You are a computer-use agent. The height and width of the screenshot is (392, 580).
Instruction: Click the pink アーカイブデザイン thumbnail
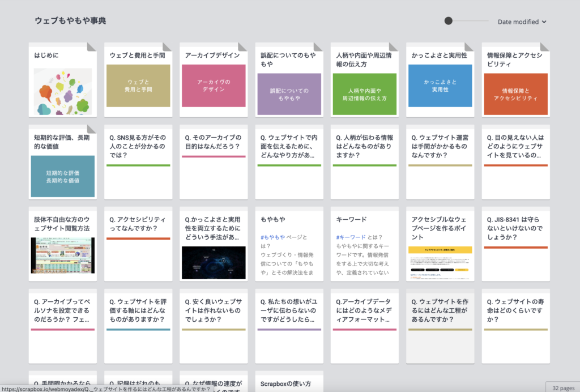click(x=214, y=86)
